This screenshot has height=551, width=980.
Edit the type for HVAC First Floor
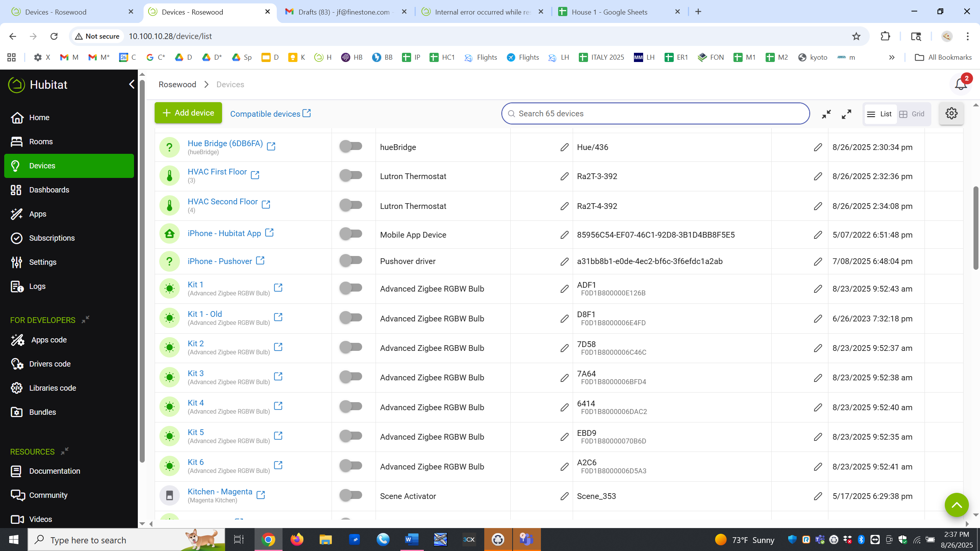(x=564, y=176)
